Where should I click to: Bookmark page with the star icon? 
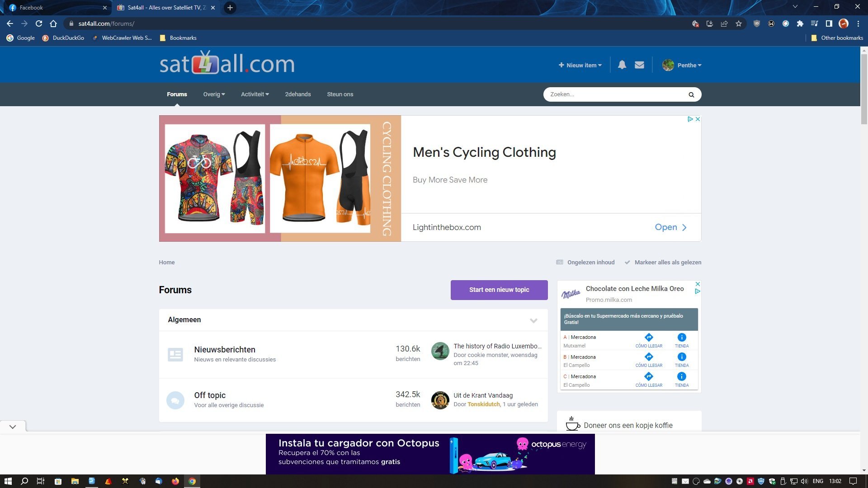click(739, 23)
